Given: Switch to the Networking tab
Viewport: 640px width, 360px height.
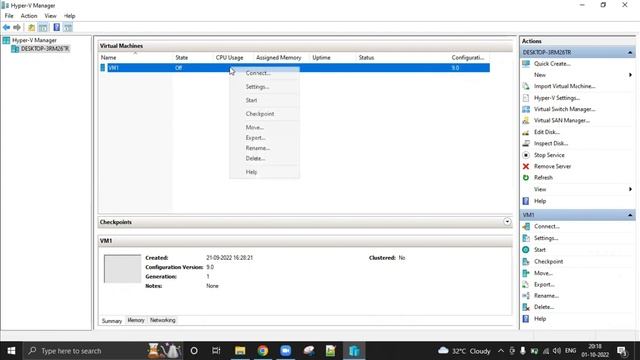Looking at the screenshot, I should (162, 320).
